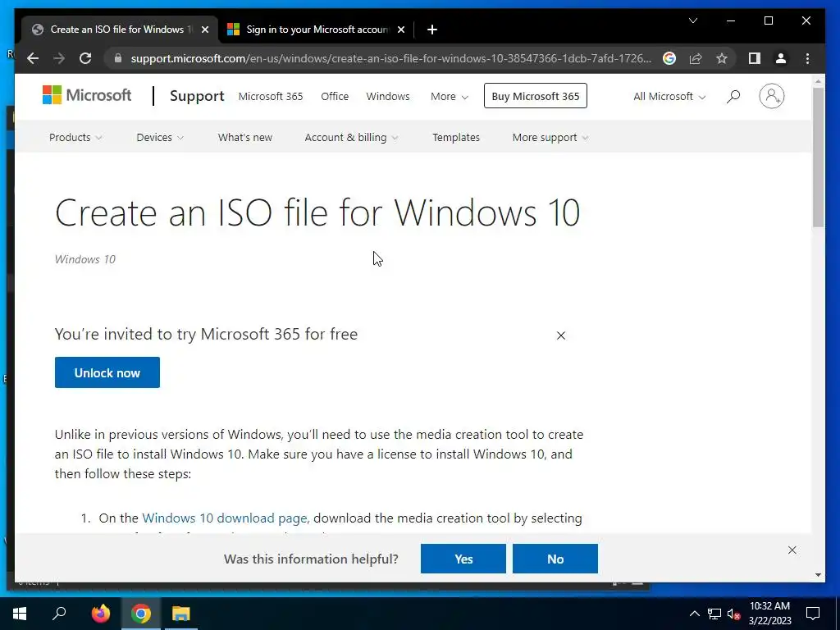Image resolution: width=840 pixels, height=630 pixels.
Task: Expand the Devices menu
Action: (160, 137)
